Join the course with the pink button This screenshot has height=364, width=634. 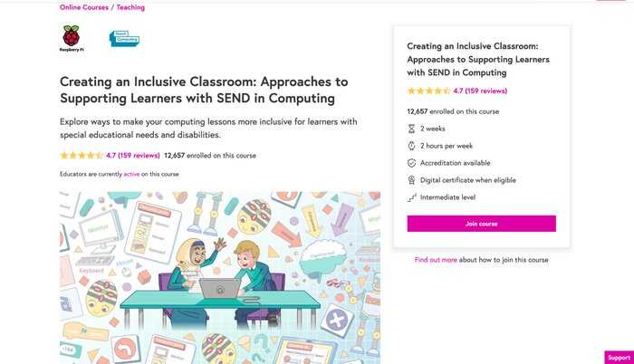tap(481, 224)
